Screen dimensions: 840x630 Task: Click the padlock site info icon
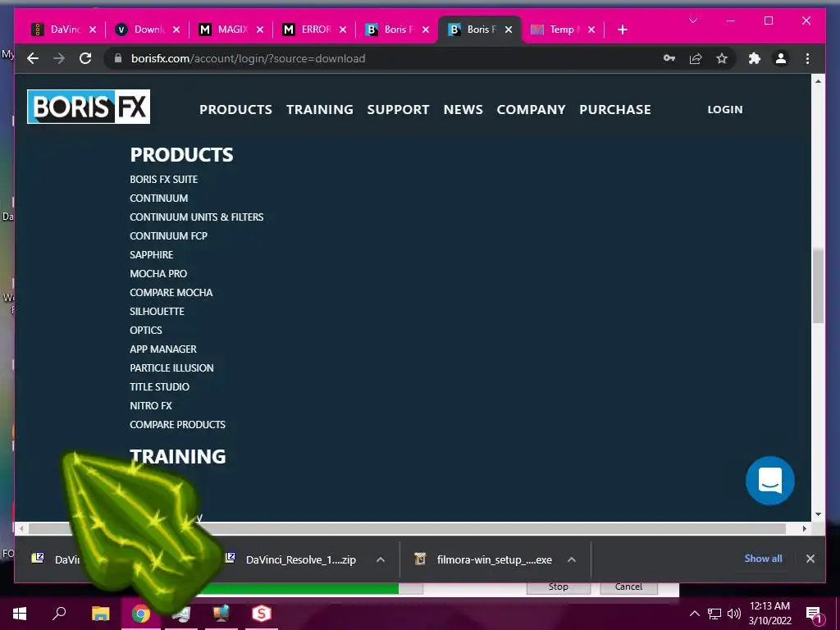coord(118,58)
